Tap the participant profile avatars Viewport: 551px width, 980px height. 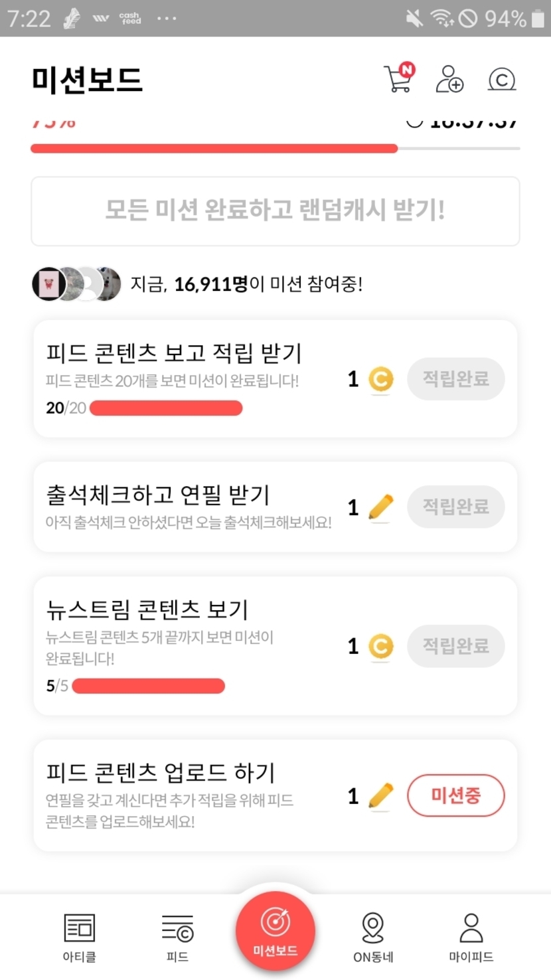[76, 284]
